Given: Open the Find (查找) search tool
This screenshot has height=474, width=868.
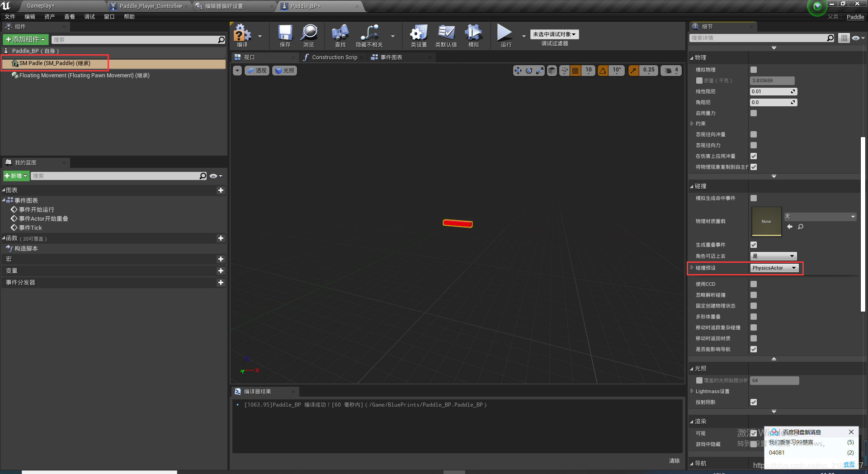Looking at the screenshot, I should pyautogui.click(x=340, y=36).
